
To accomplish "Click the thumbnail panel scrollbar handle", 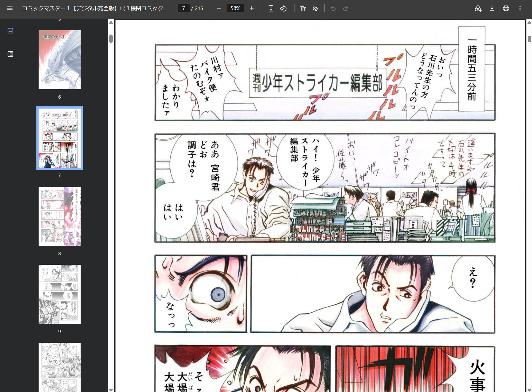I will (x=111, y=39).
